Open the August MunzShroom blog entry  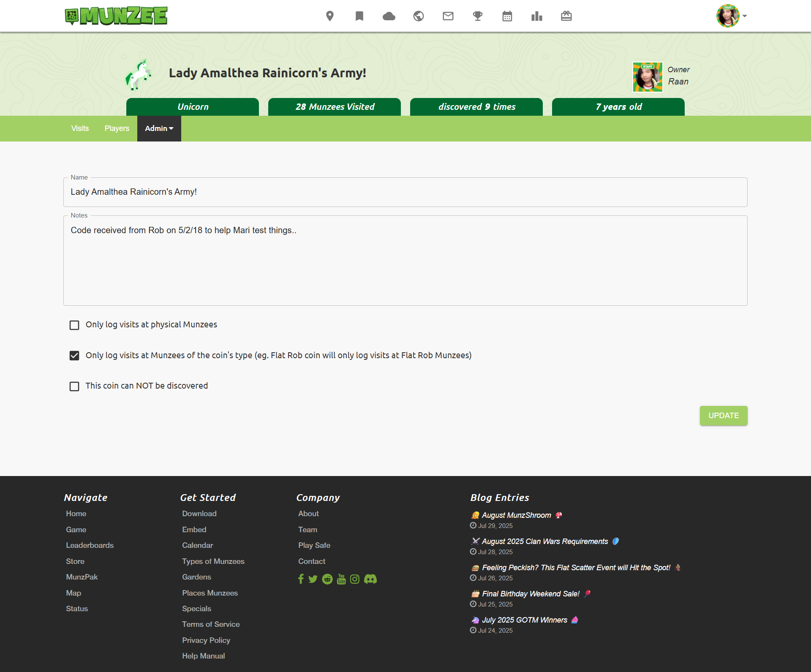(x=516, y=515)
